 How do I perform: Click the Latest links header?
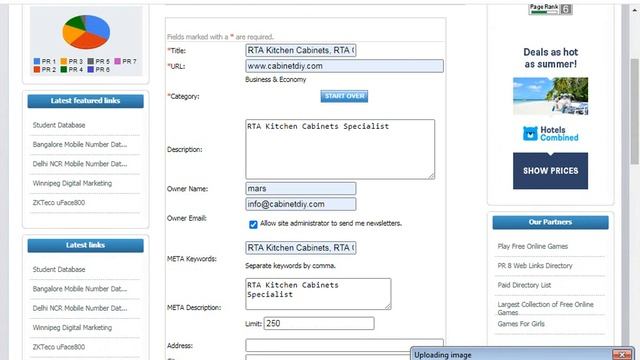[85, 245]
